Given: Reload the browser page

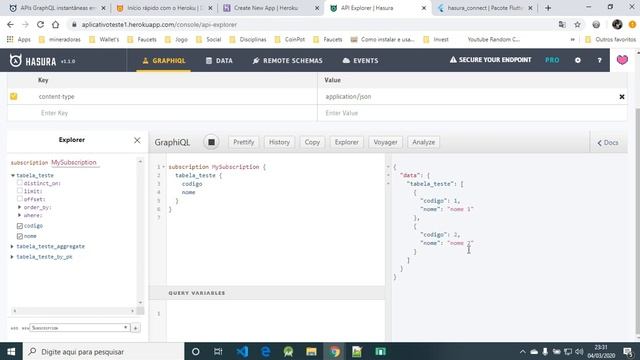Looking at the screenshot, I should tap(40, 24).
